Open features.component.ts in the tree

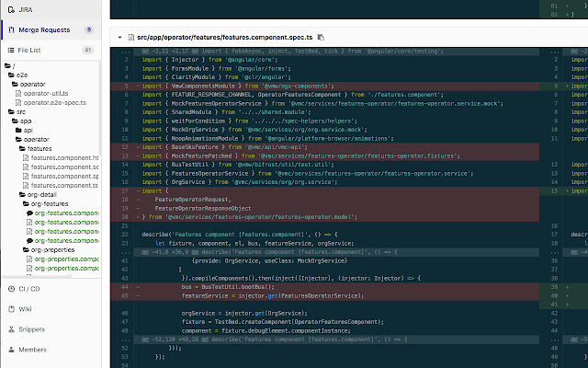coord(63,186)
